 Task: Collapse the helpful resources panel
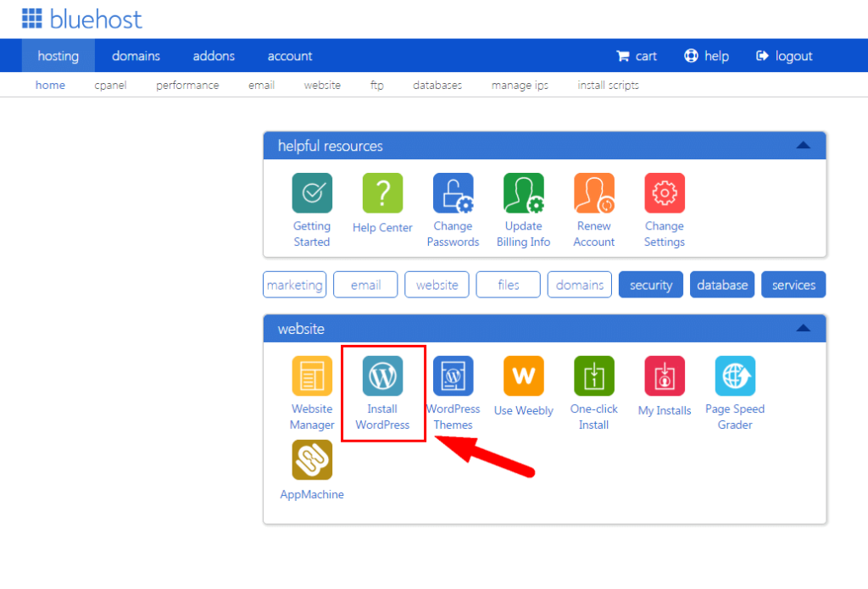tap(804, 146)
